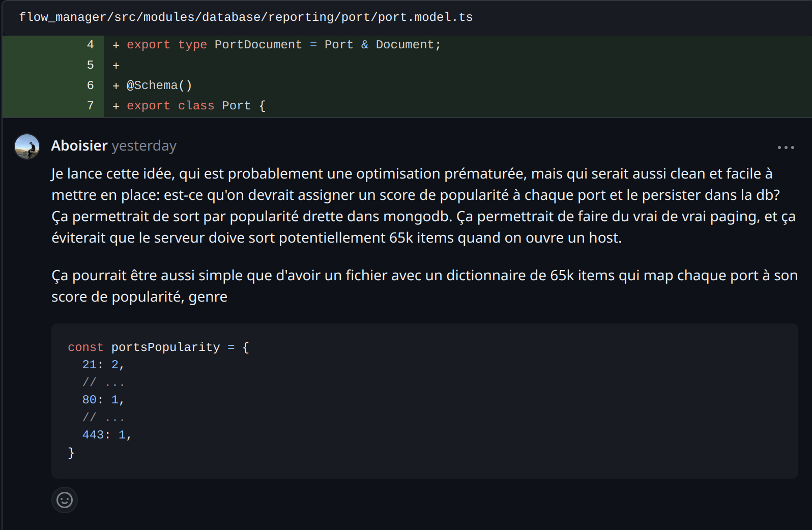Select the "export type PortDocument" diff line
The width and height of the screenshot is (812, 530).
pos(283,44)
